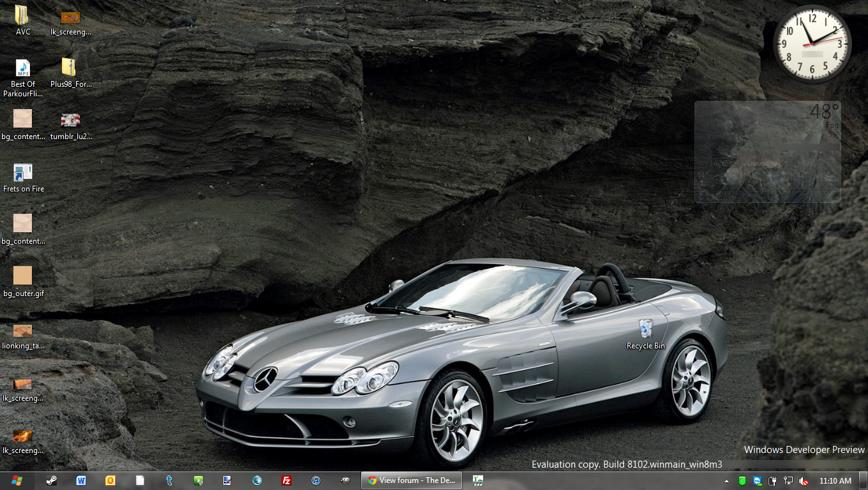Launch Microsoft Word from taskbar
This screenshot has height=490, width=868.
81,480
